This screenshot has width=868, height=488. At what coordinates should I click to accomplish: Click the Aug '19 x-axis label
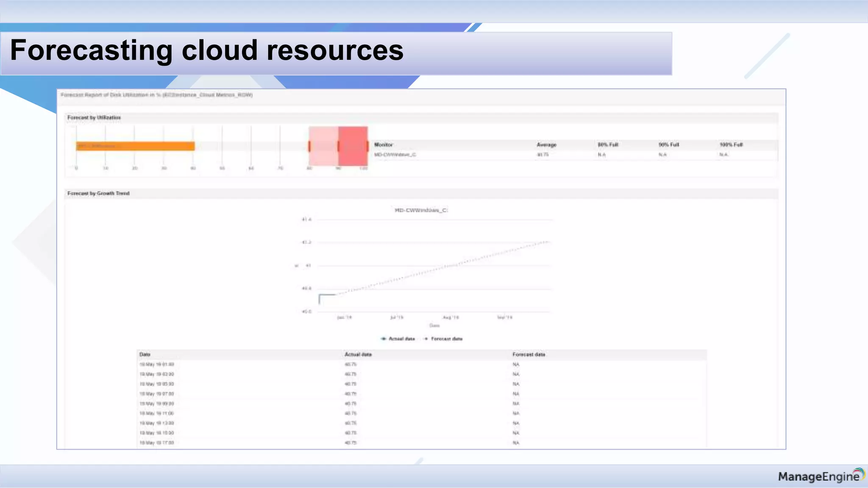451,317
